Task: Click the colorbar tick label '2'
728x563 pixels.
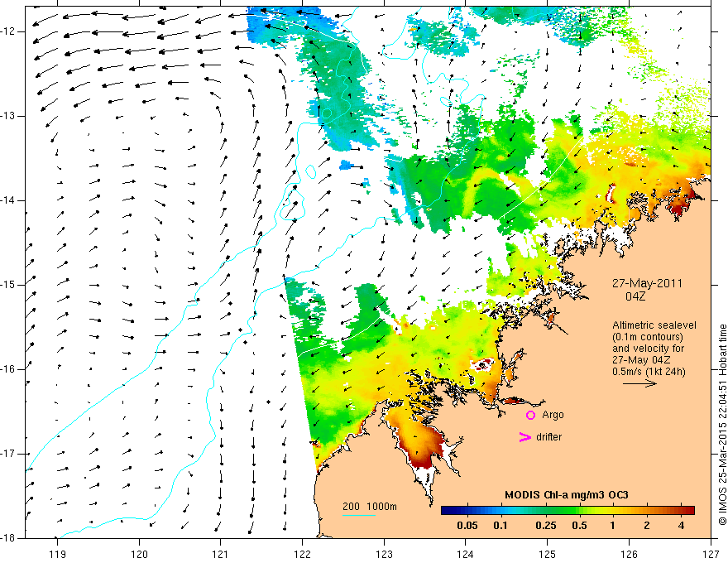Action: point(647,526)
